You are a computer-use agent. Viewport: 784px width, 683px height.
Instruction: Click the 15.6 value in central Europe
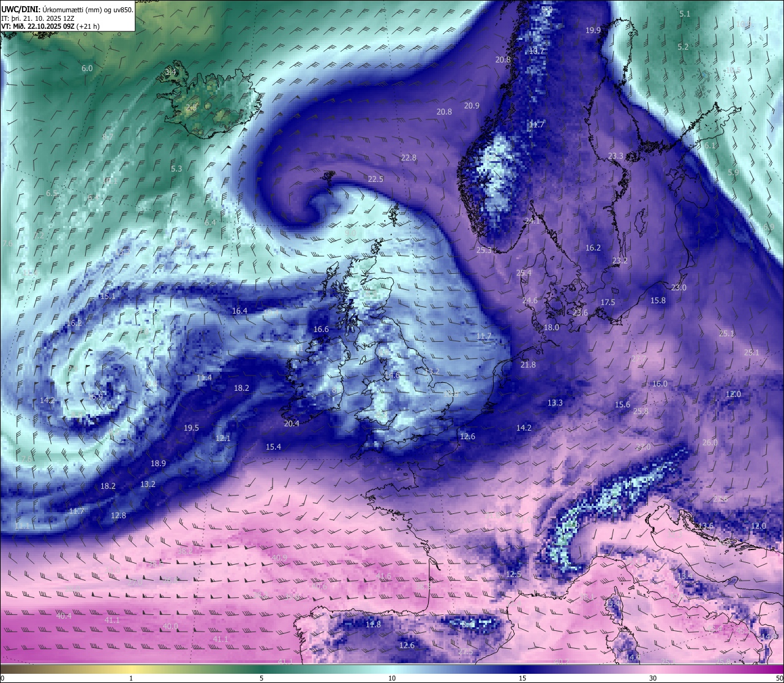coord(622,405)
